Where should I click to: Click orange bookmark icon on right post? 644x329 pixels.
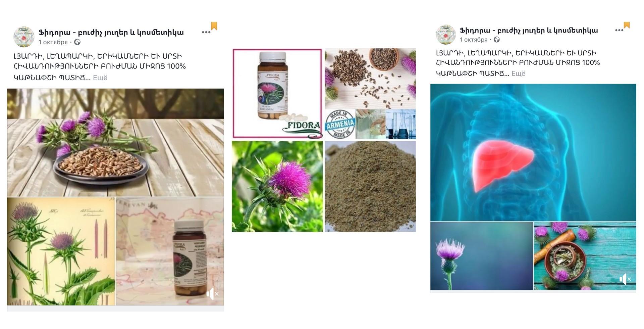(627, 25)
